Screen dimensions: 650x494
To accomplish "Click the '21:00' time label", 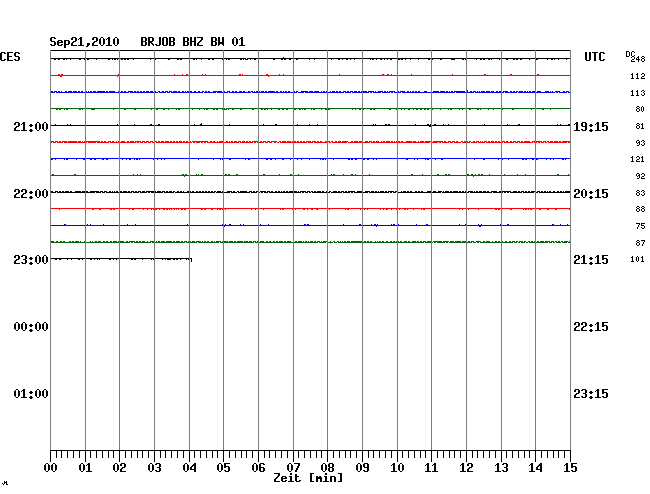I will [31, 126].
